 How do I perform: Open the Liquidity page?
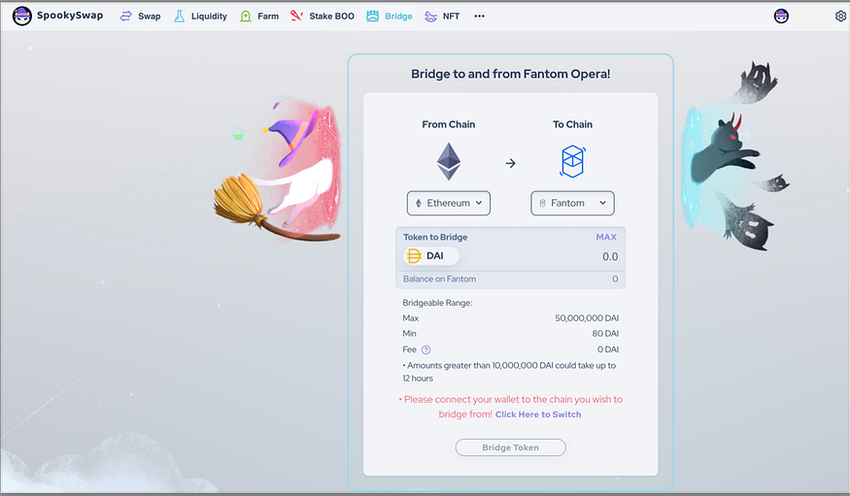209,16
